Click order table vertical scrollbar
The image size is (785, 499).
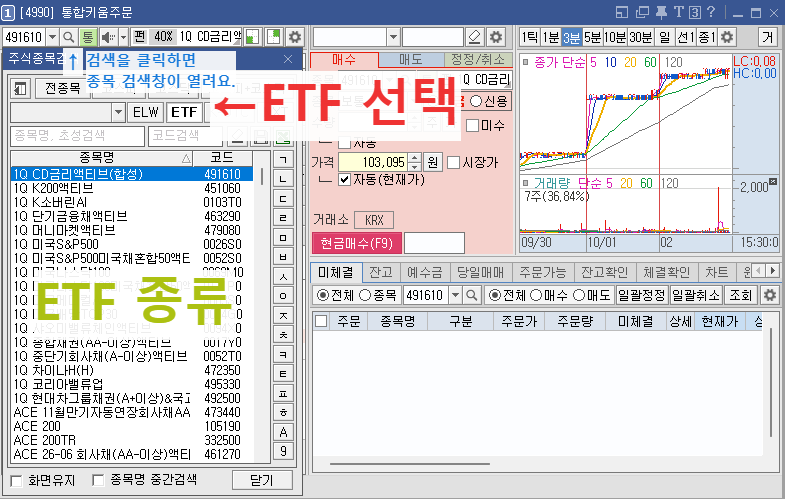point(771,380)
